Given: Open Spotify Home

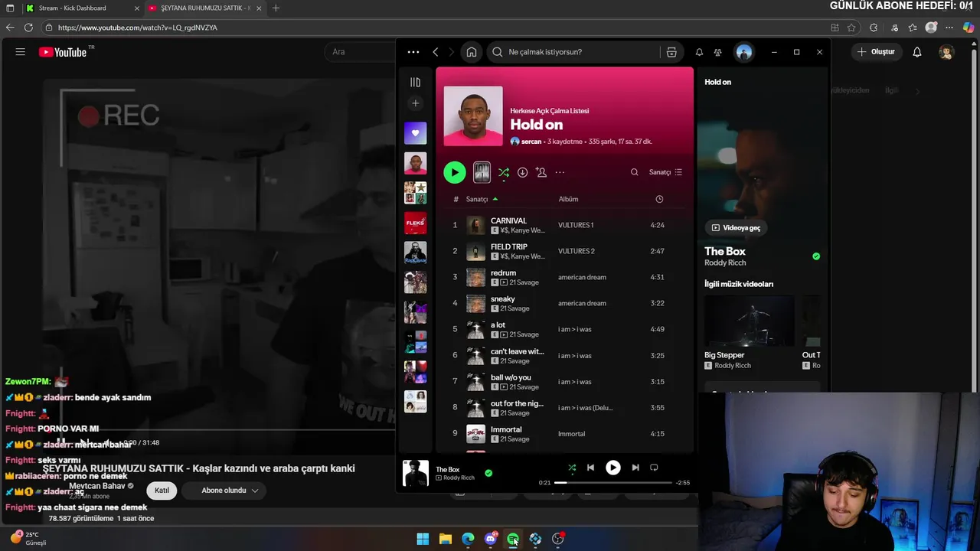Looking at the screenshot, I should click(x=472, y=52).
